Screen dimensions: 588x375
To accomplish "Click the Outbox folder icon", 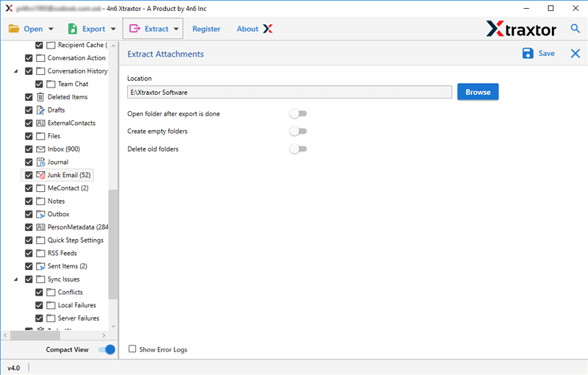I will click(40, 214).
